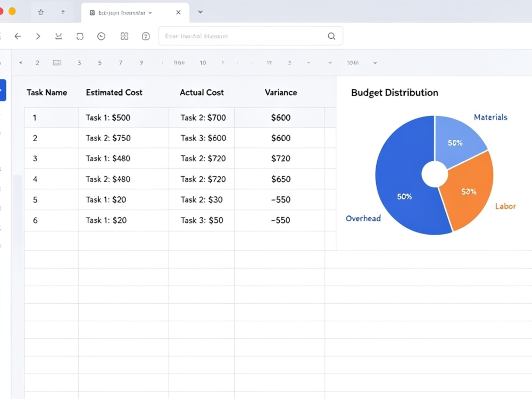
Task: Go forward with the right chevron icon
Action: 38,36
